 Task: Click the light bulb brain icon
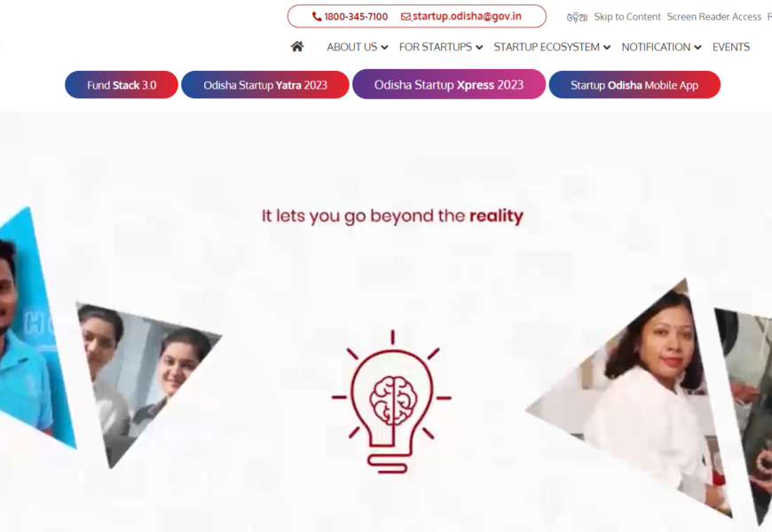click(392, 401)
